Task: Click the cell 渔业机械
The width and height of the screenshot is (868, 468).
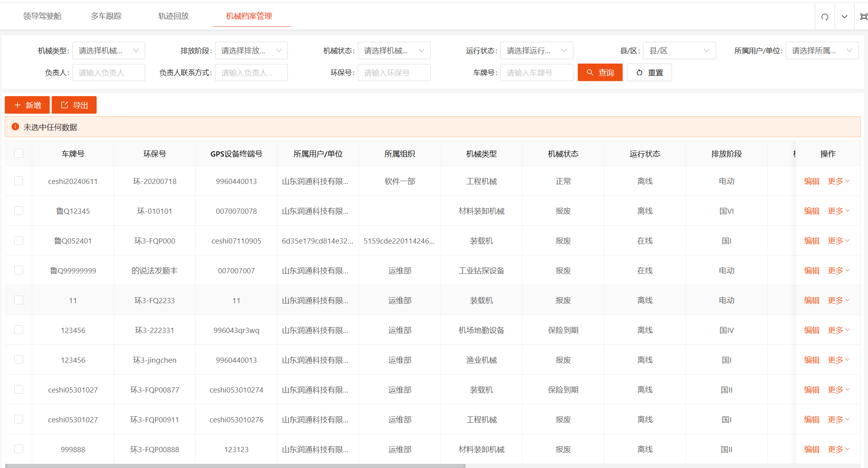Action: 482,360
